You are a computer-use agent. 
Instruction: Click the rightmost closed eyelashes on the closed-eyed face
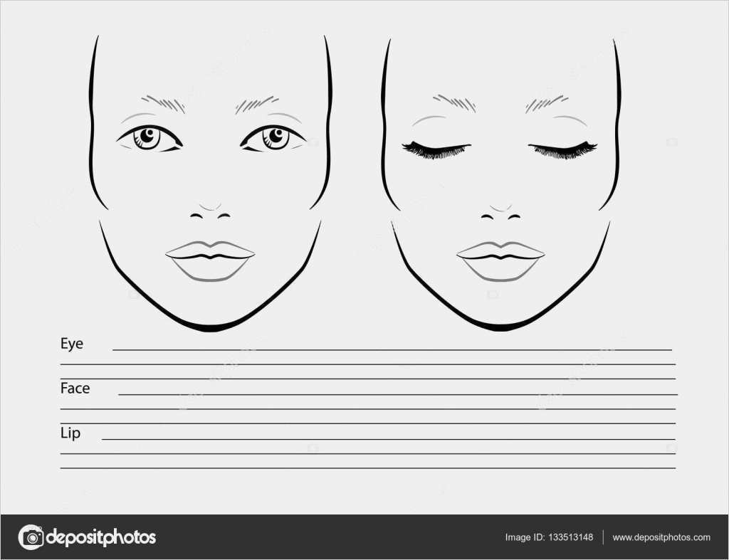pos(562,148)
